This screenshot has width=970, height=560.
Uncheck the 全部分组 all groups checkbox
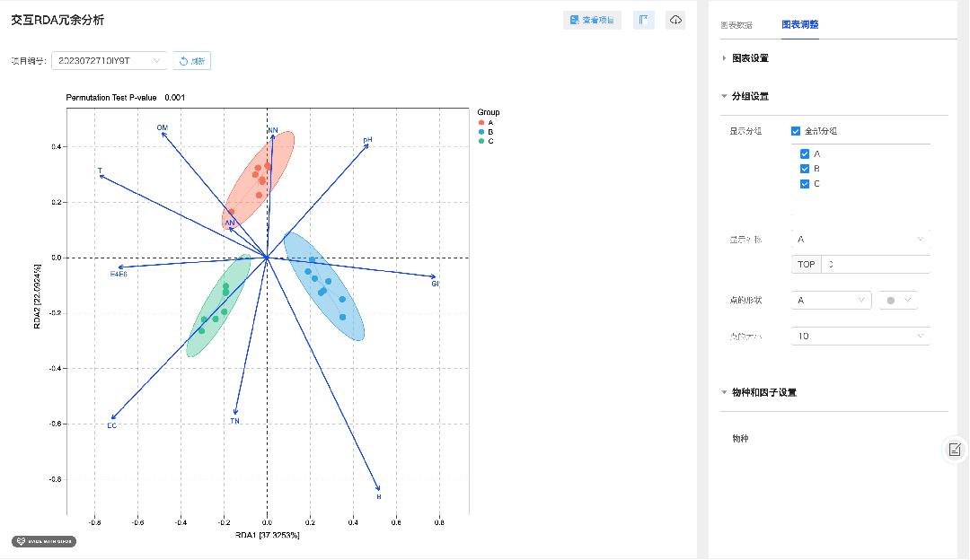(x=796, y=131)
